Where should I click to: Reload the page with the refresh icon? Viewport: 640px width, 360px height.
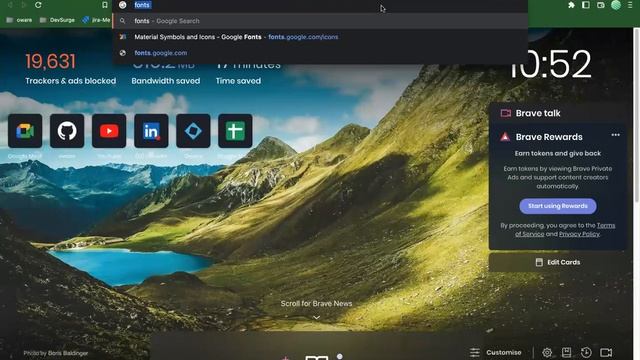pos(38,5)
